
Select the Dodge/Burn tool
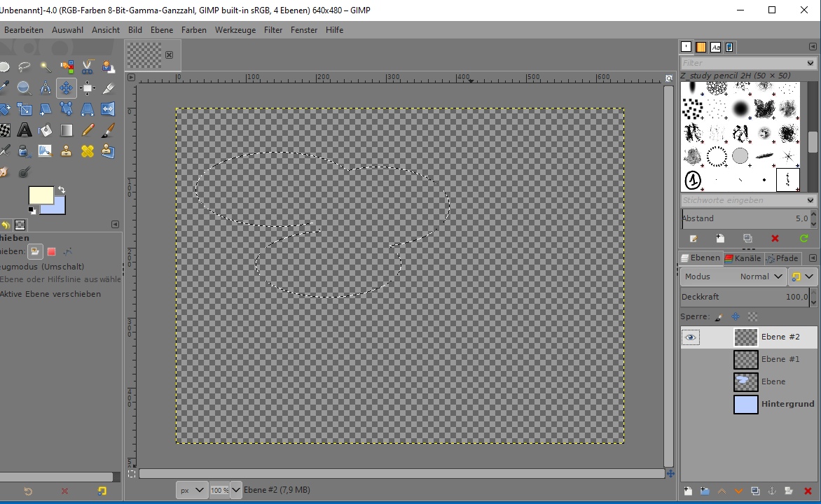[x=24, y=172]
